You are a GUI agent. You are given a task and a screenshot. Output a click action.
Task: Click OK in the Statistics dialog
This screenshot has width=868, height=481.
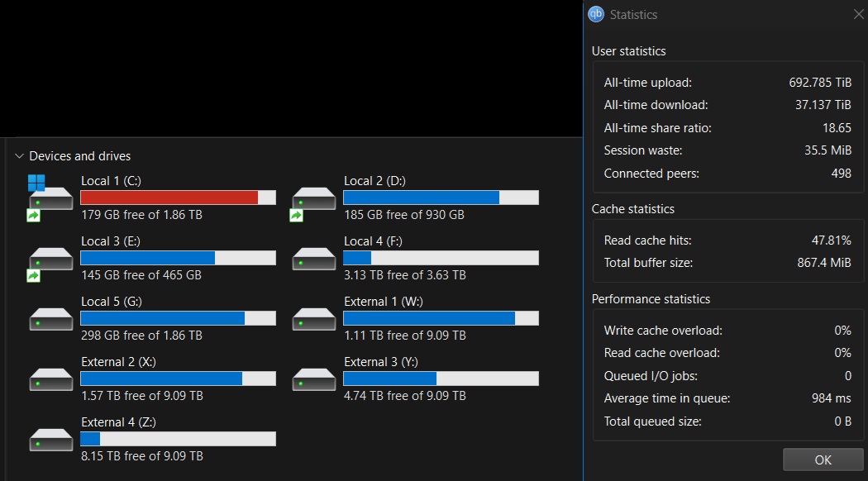click(x=823, y=460)
